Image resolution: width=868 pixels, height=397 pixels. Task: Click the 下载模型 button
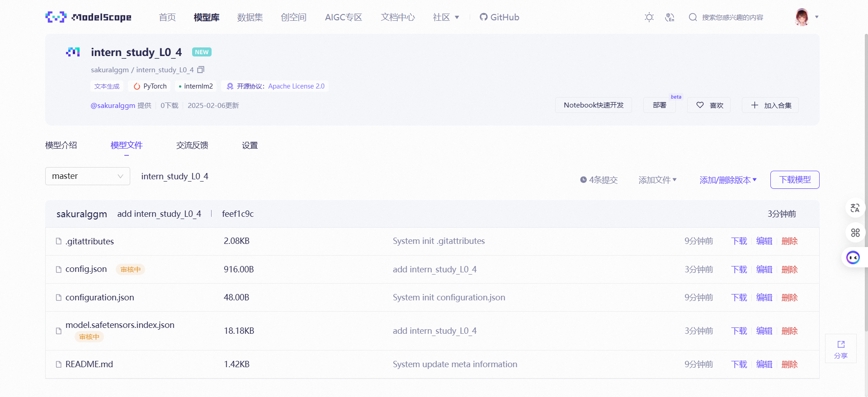coord(795,180)
